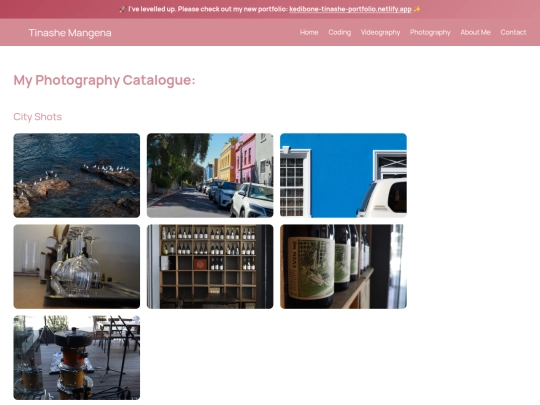540x405 pixels.
Task: Go to the Home nav item
Action: coord(309,32)
